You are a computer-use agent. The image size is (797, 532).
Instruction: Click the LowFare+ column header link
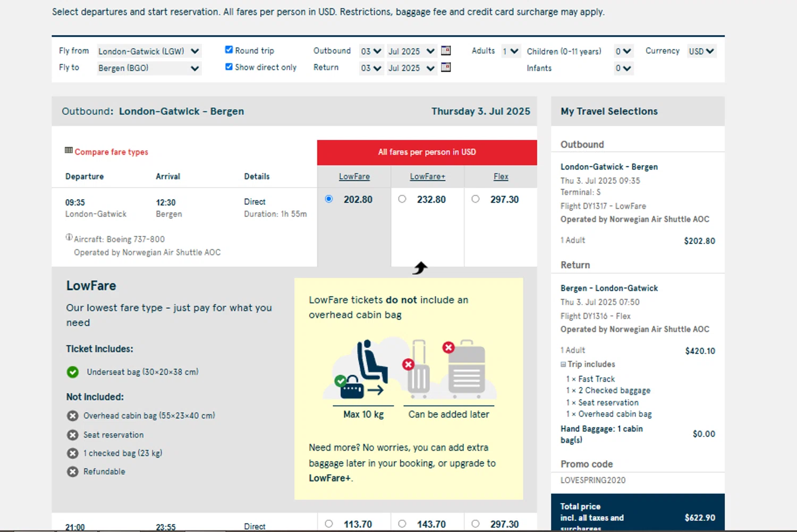[428, 176]
